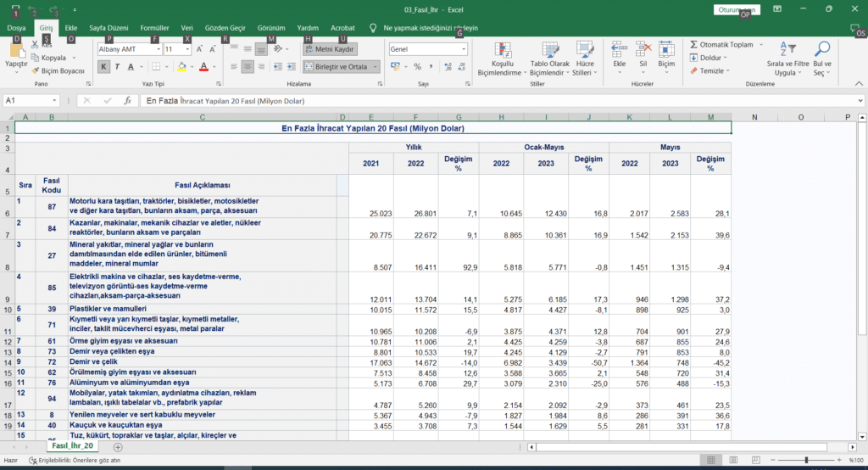Click the increase indent icon
The width and height of the screenshot is (868, 470).
(x=292, y=67)
